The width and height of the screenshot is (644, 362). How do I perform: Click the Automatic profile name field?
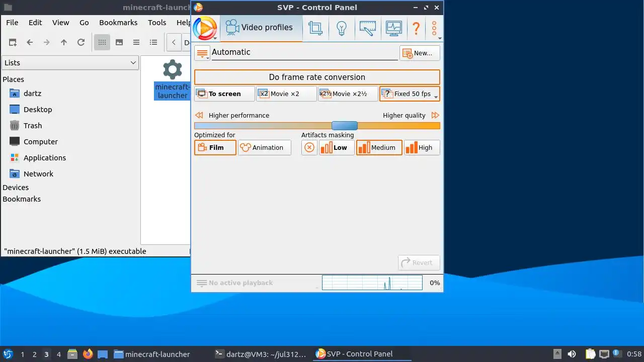304,52
